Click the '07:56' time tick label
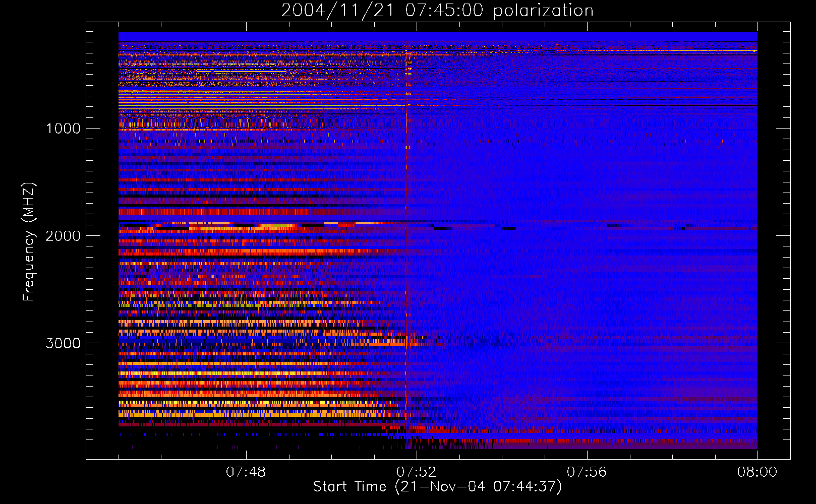 (x=587, y=472)
